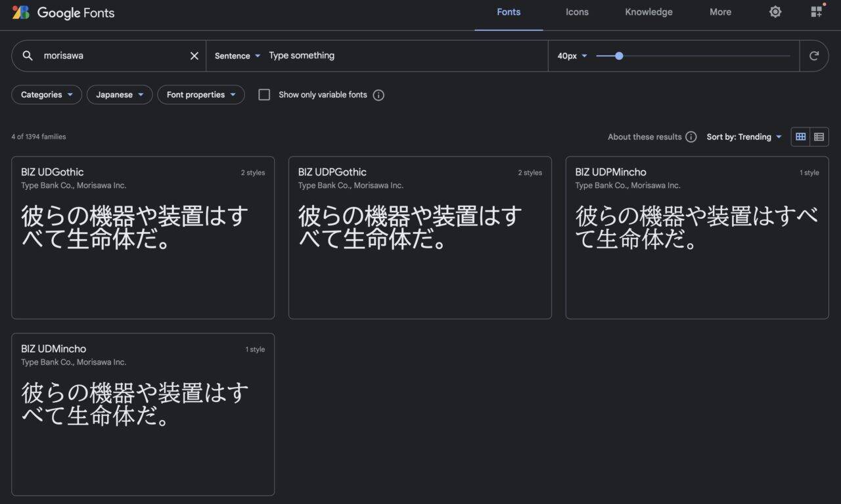841x504 pixels.
Task: Toggle the theme brightness icon
Action: tap(775, 12)
